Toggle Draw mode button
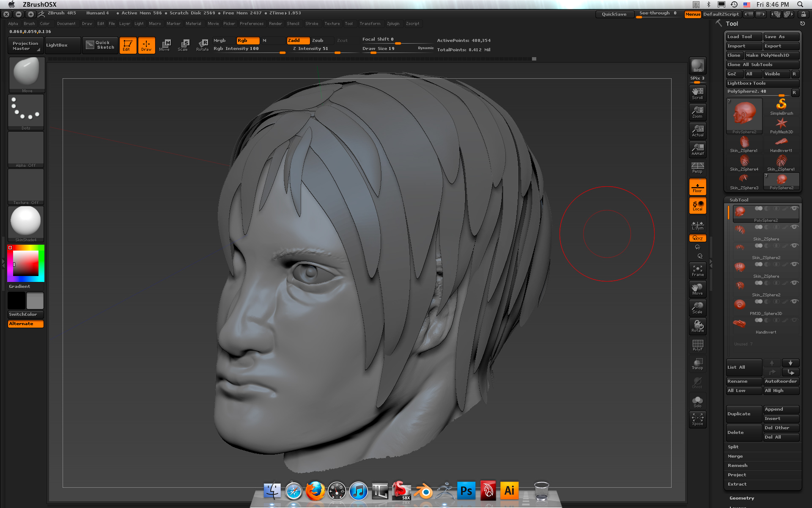This screenshot has height=508, width=812. click(146, 45)
